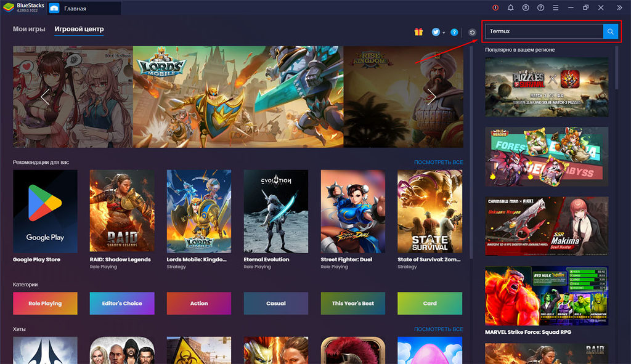Open the blue help question icon

point(454,32)
